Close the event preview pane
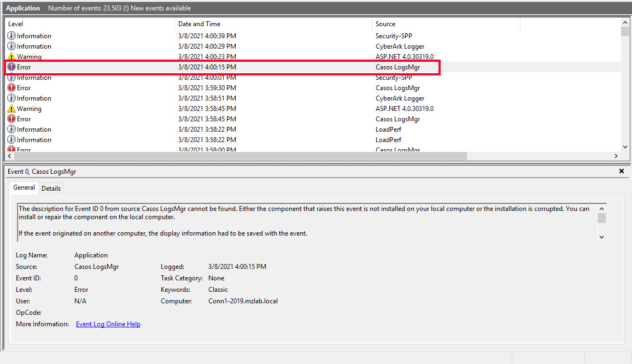The height and width of the screenshot is (364, 632). [621, 171]
